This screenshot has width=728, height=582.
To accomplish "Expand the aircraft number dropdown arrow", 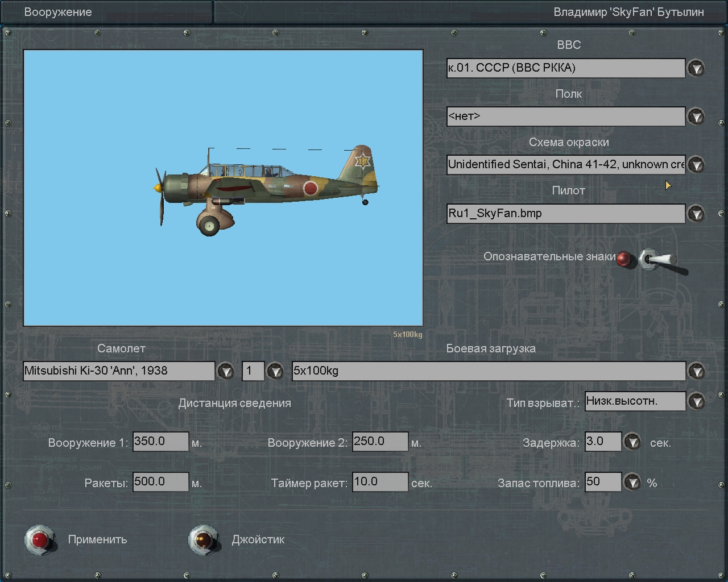I will click(275, 371).
